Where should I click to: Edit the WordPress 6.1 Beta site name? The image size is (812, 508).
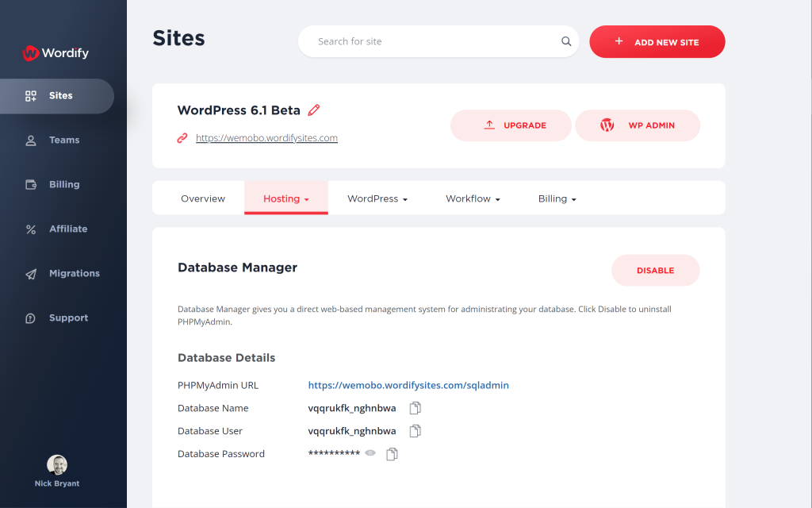pyautogui.click(x=313, y=110)
